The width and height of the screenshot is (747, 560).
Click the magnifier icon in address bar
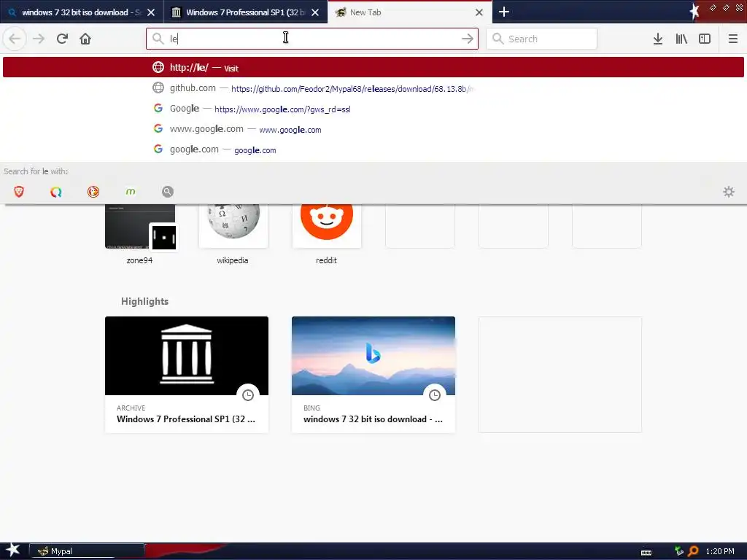158,39
